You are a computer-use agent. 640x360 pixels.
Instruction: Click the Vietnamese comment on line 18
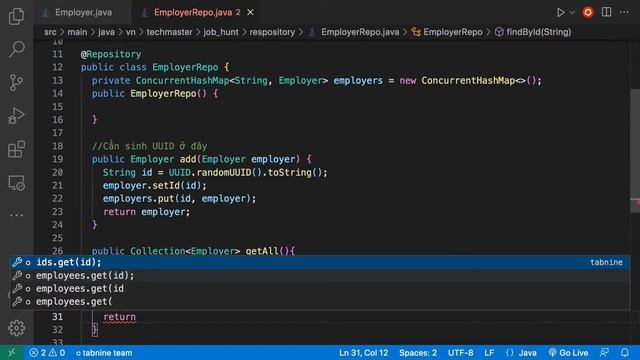(149, 146)
